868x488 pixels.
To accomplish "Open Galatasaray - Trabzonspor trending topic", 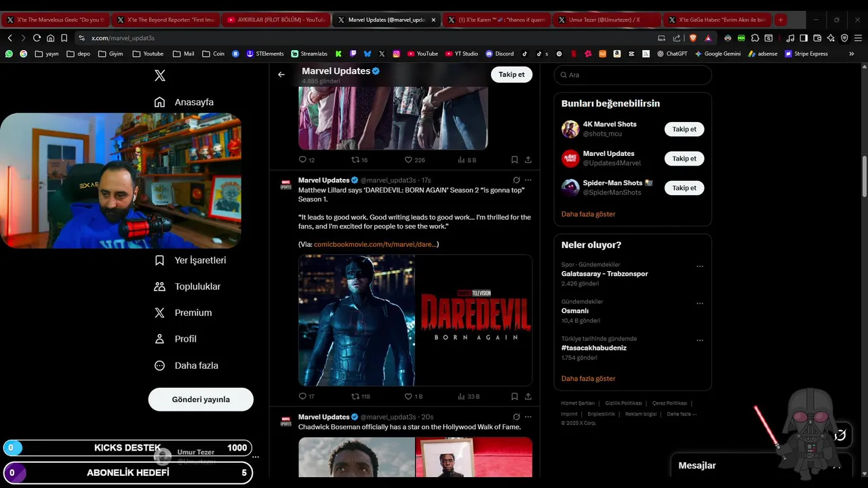I will (x=604, y=274).
